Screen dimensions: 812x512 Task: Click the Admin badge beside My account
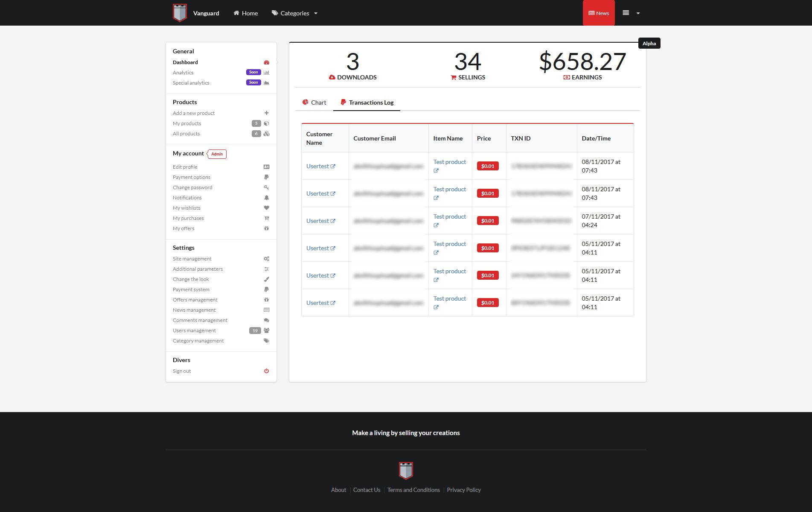(x=217, y=154)
